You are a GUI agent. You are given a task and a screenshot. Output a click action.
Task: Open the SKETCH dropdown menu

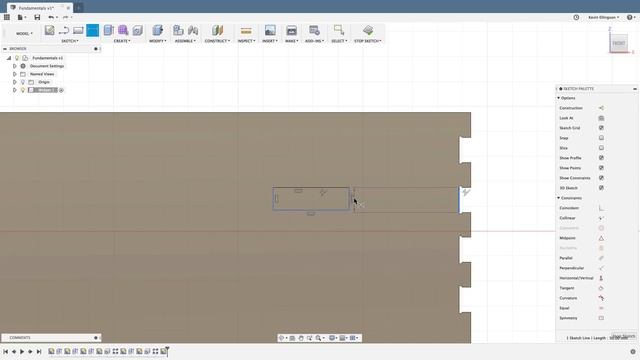tap(70, 41)
